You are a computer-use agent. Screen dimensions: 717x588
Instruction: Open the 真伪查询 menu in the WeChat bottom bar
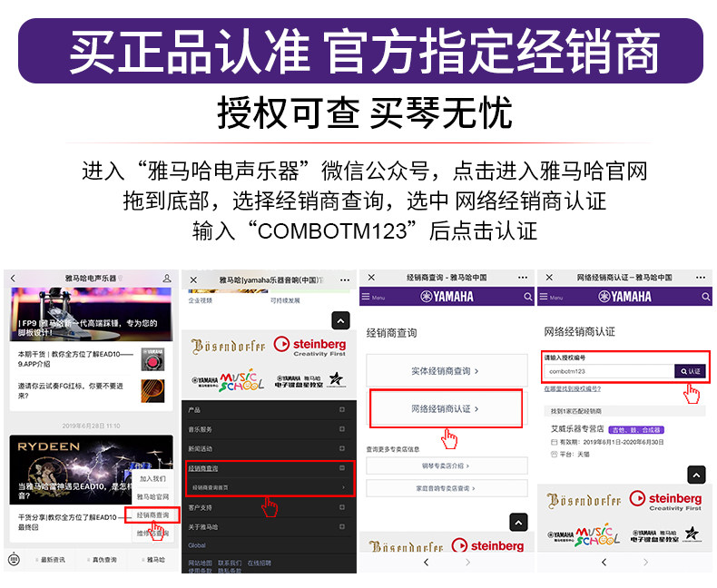coord(104,560)
